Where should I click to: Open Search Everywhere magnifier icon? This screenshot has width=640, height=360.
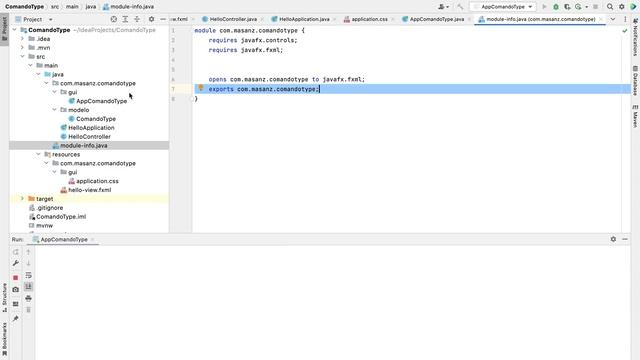pyautogui.click(x=610, y=7)
